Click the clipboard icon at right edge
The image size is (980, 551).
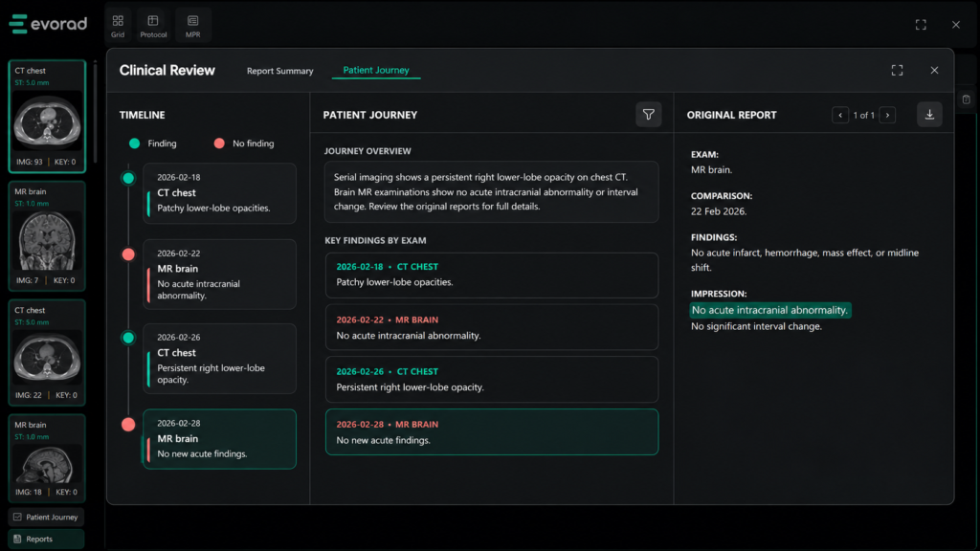click(x=967, y=99)
